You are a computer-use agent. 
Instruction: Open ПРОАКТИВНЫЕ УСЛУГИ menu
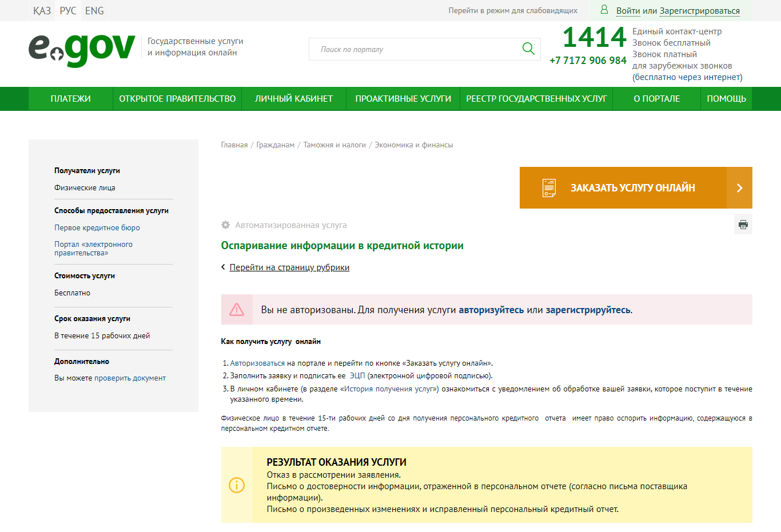(x=403, y=99)
